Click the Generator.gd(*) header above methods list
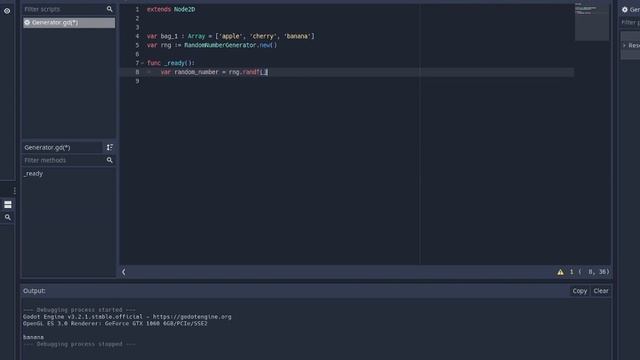 (x=62, y=147)
